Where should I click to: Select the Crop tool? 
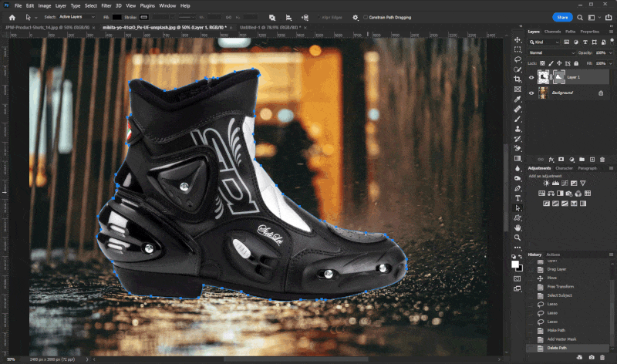[518, 79]
